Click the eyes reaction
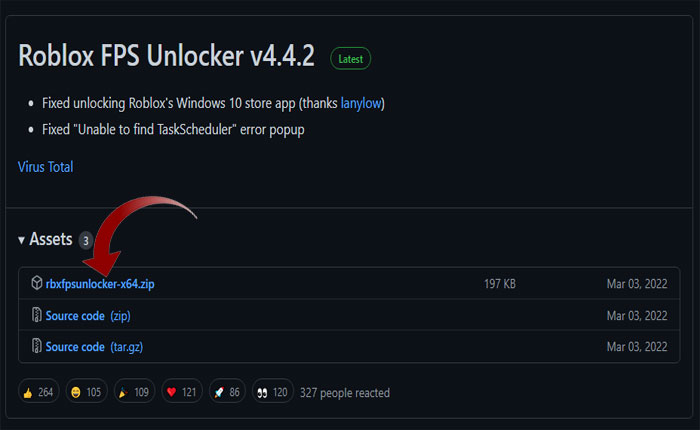700x430 pixels. pyautogui.click(x=272, y=393)
